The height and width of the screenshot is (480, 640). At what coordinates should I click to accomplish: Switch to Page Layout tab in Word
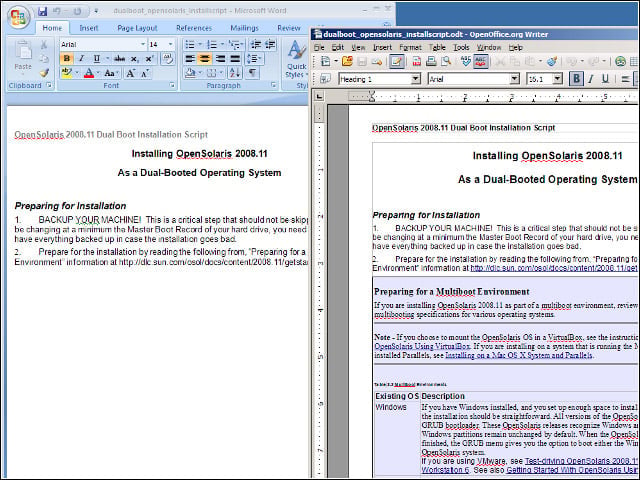[137, 28]
